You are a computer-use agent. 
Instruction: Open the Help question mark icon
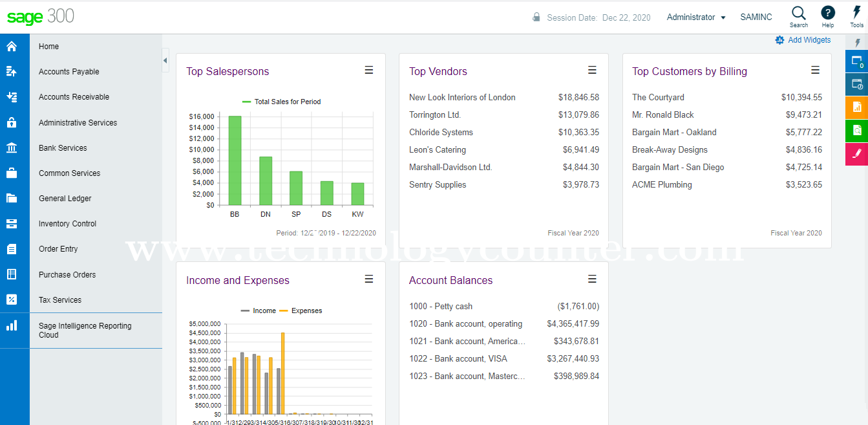click(828, 13)
